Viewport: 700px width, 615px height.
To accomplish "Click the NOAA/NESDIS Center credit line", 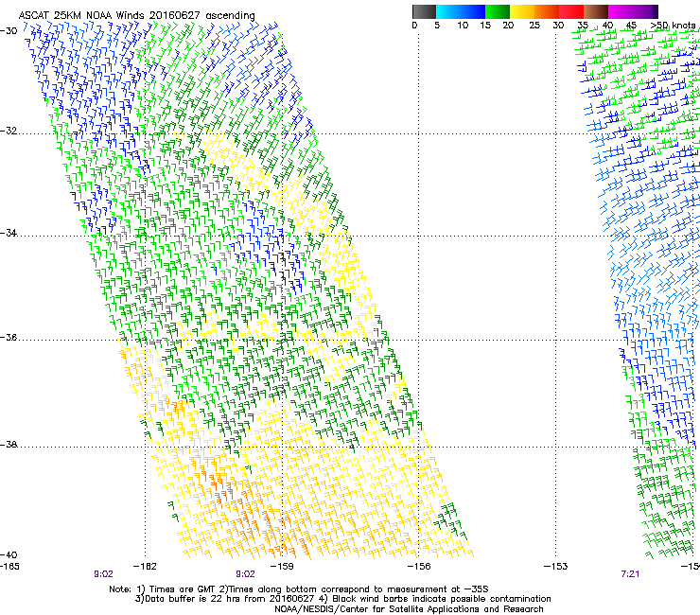I will click(x=409, y=609).
